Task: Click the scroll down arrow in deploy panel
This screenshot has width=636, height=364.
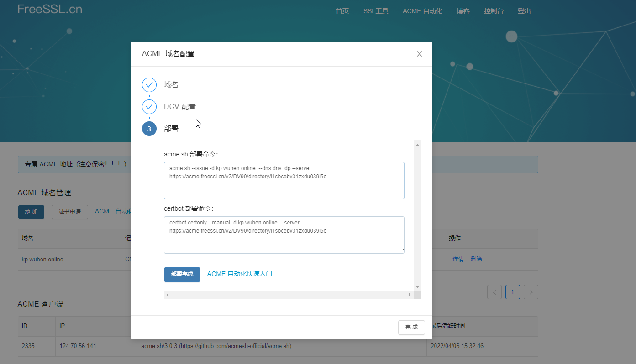Action: coord(417,286)
